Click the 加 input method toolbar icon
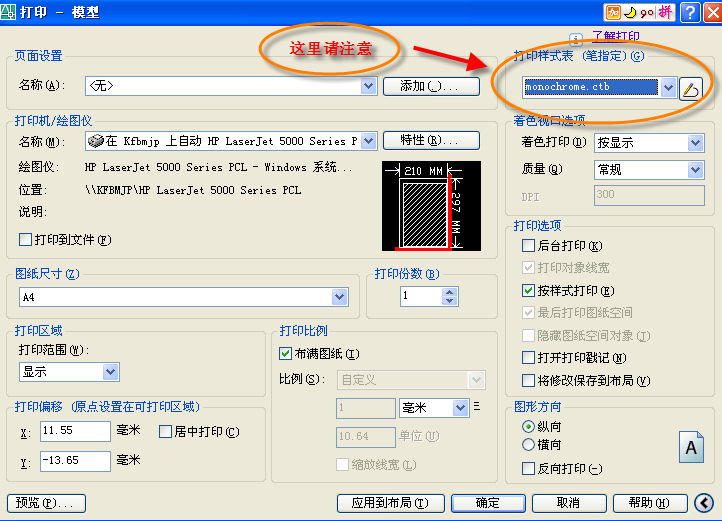The width and height of the screenshot is (722, 521). click(613, 12)
